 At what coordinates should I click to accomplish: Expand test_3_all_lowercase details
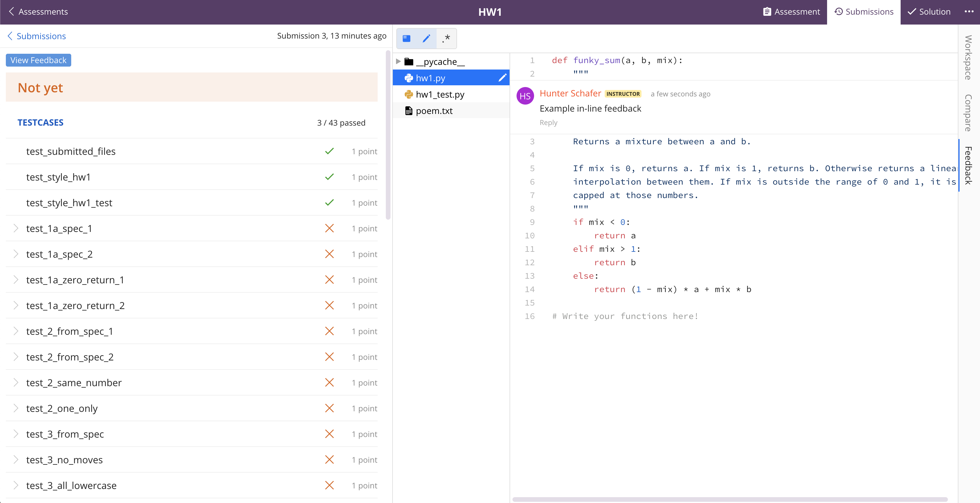(x=15, y=485)
